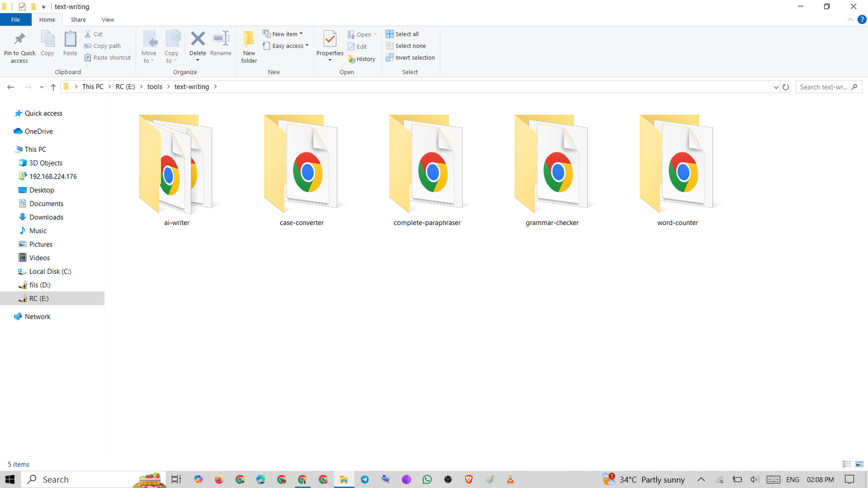Open the History command

coord(362,59)
